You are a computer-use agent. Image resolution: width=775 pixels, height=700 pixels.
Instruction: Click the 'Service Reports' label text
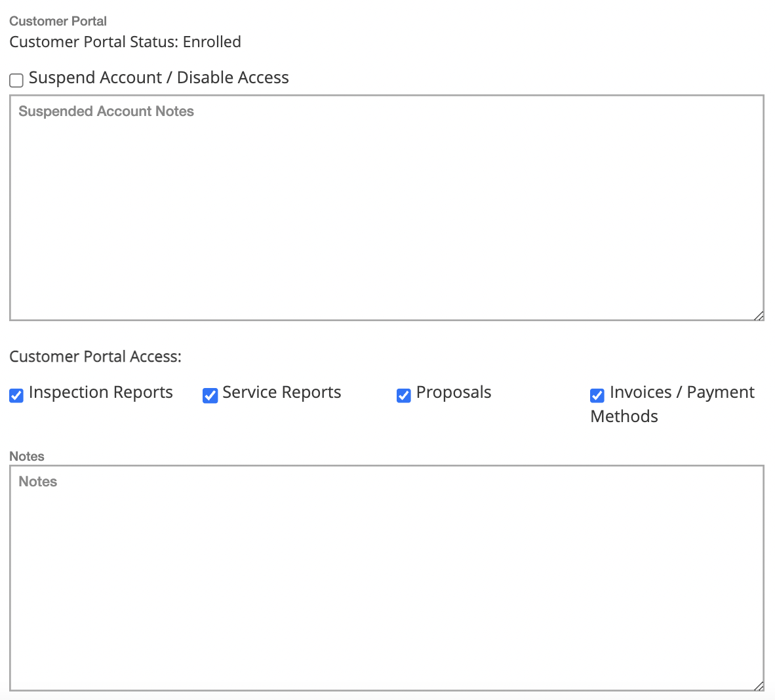click(x=282, y=392)
